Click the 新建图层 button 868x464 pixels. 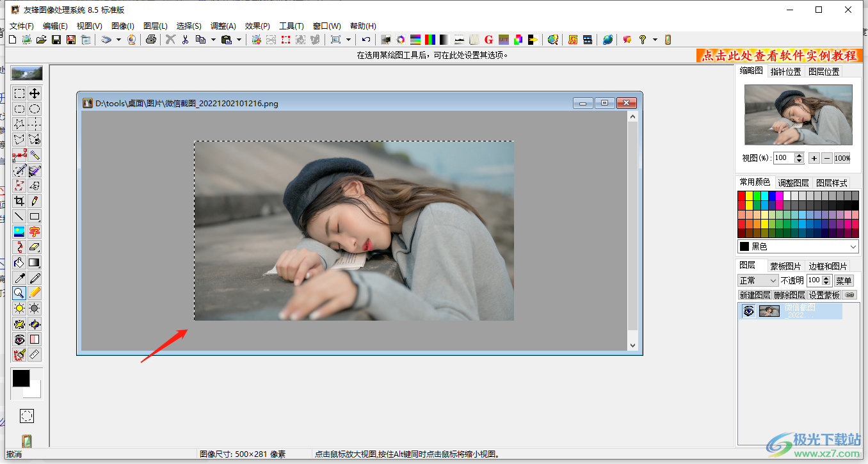pyautogui.click(x=755, y=295)
